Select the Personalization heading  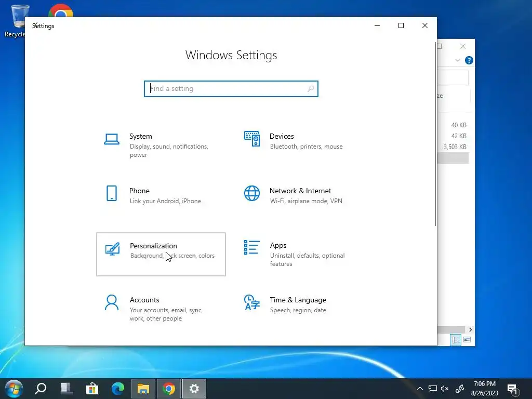(x=153, y=246)
